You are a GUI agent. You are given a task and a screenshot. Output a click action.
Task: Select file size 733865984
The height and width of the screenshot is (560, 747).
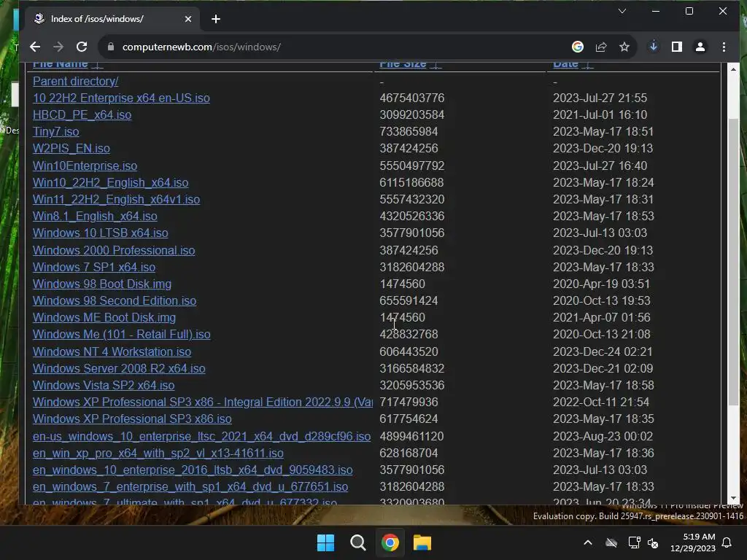pos(409,131)
